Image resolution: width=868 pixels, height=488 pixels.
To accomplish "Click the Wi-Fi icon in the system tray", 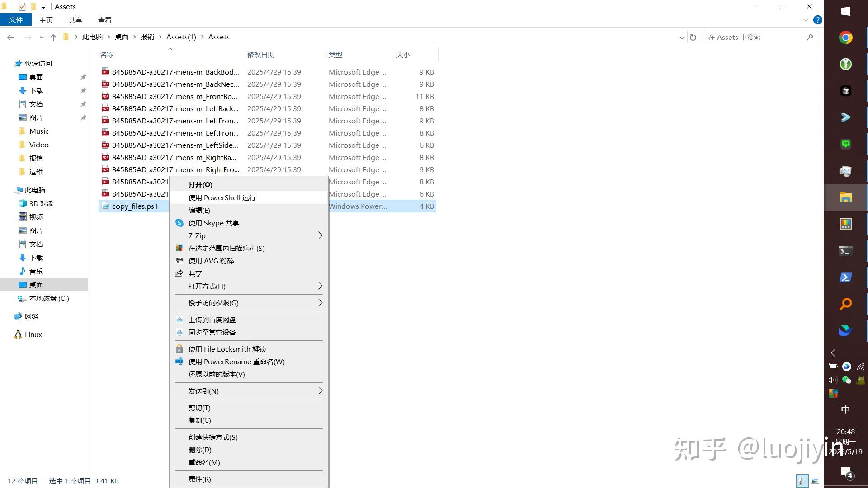I will 860,366.
